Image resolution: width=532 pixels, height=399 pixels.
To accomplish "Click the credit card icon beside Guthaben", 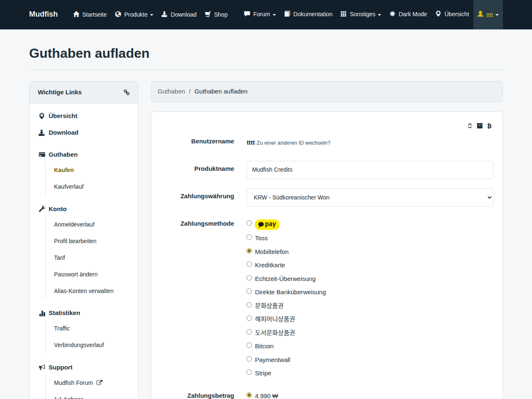I will click(42, 155).
